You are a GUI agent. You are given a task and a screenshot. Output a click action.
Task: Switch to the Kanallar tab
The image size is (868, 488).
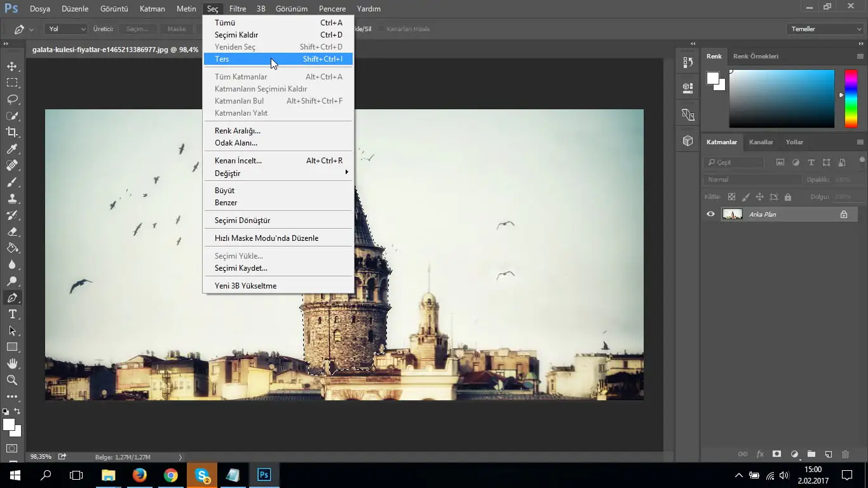click(761, 142)
